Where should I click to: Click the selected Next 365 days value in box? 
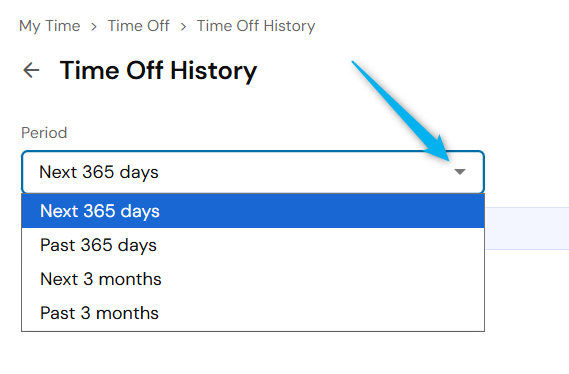[x=99, y=172]
